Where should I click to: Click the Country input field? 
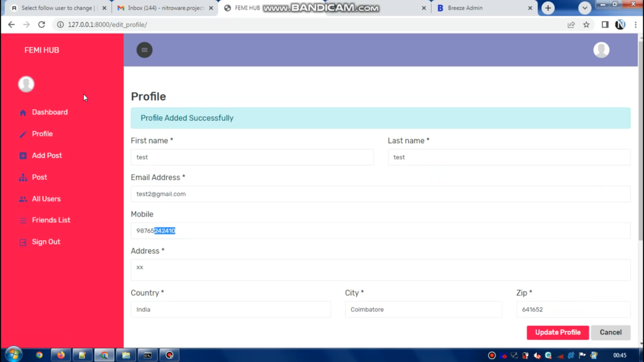[x=231, y=309]
